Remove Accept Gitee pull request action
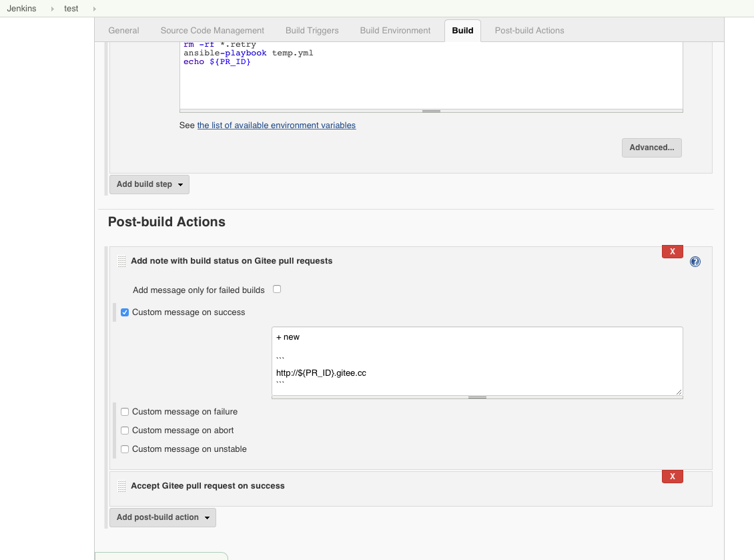 point(672,477)
